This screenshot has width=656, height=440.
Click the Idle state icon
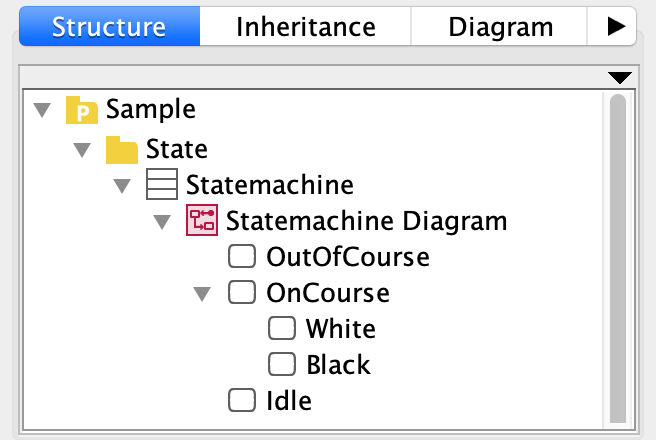click(241, 401)
